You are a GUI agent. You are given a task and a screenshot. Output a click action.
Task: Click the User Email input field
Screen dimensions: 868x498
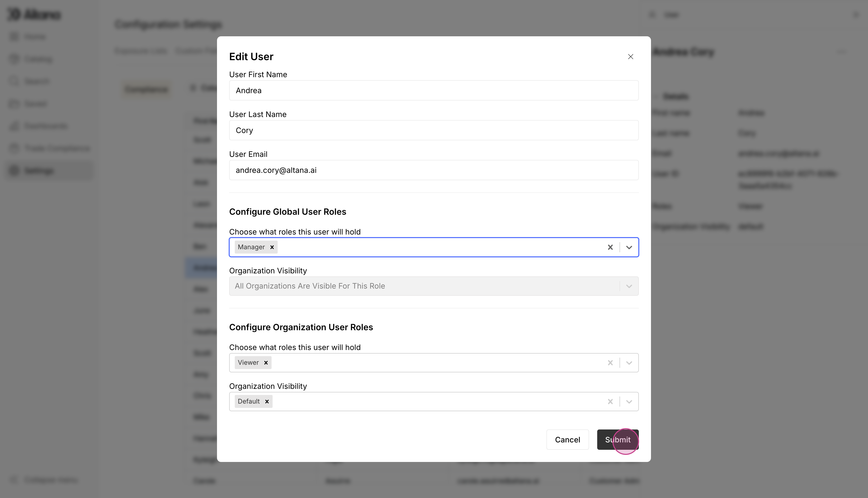click(434, 170)
